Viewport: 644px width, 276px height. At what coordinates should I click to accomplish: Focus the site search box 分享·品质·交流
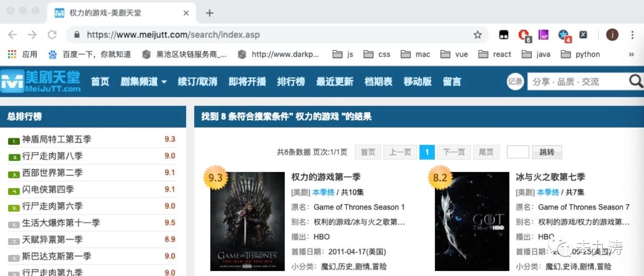click(x=578, y=81)
